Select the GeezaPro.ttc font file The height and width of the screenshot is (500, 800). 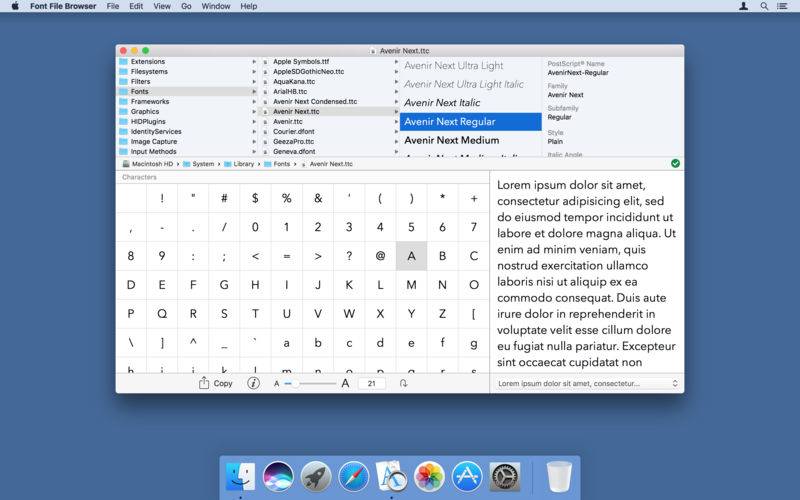coord(293,141)
